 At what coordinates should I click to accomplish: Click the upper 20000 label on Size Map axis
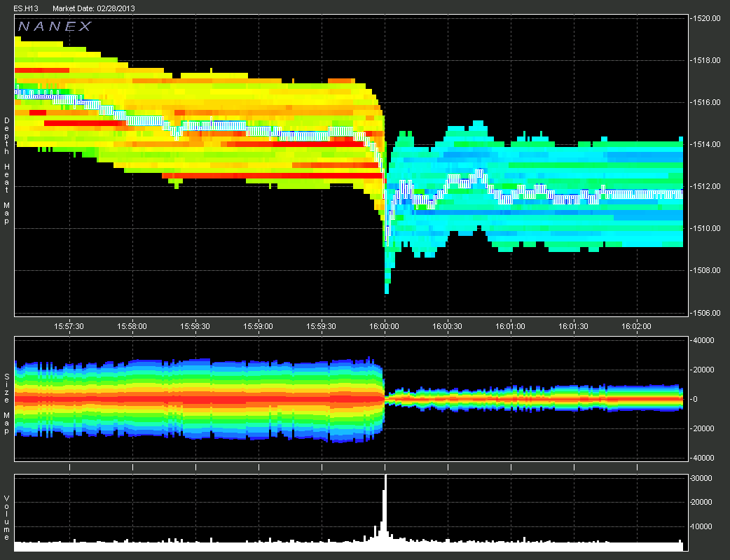703,370
